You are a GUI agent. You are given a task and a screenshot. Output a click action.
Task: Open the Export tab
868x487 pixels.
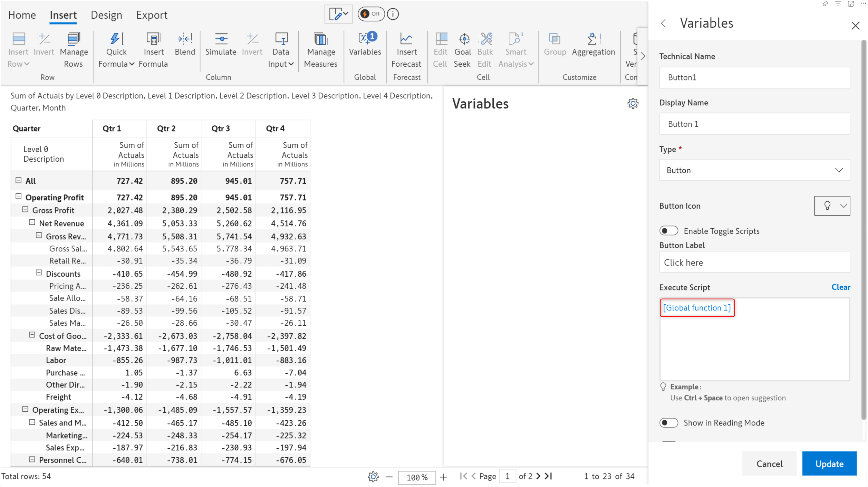point(152,15)
